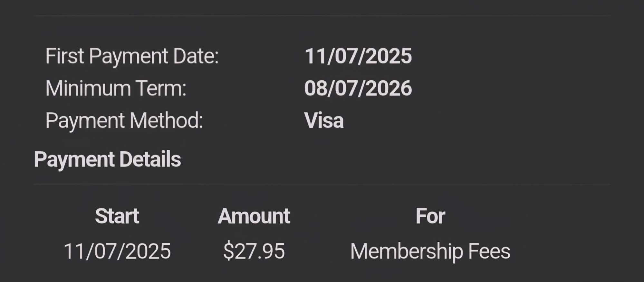Screen dimensions: 644x282
Task: Click the Minimum Term label
Action: pyautogui.click(x=116, y=88)
